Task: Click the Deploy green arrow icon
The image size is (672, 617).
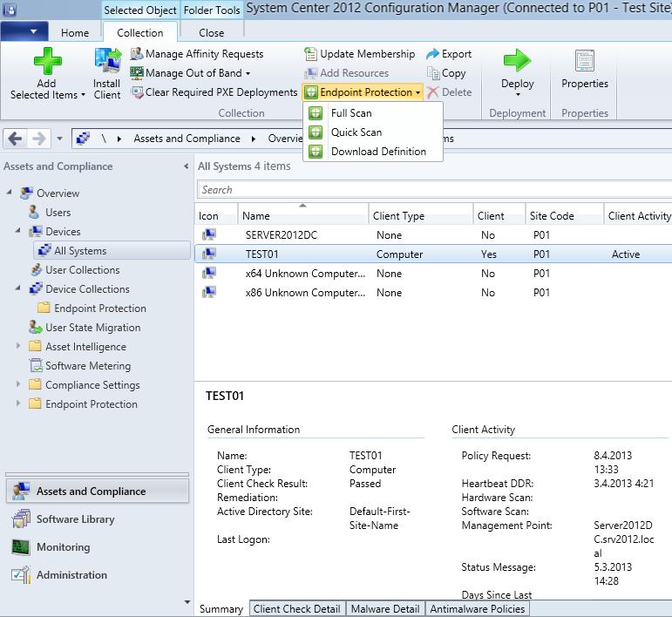Action: click(517, 60)
